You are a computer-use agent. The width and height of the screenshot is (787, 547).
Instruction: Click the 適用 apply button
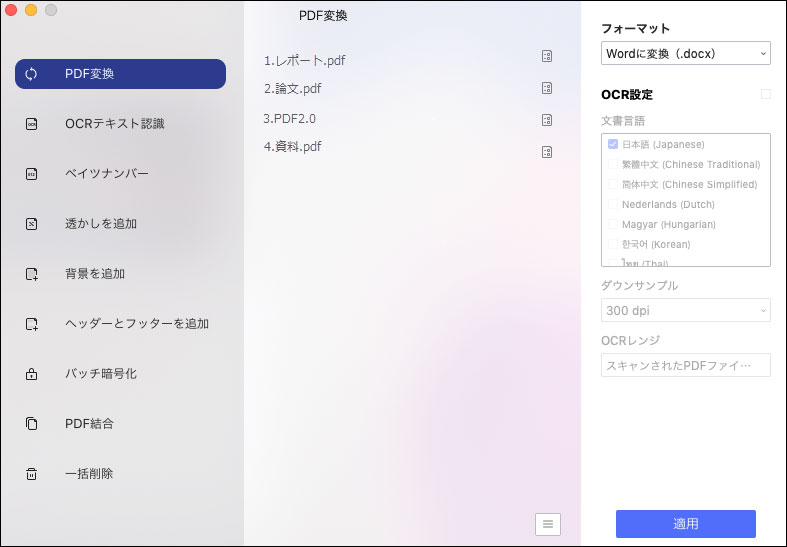click(x=686, y=524)
